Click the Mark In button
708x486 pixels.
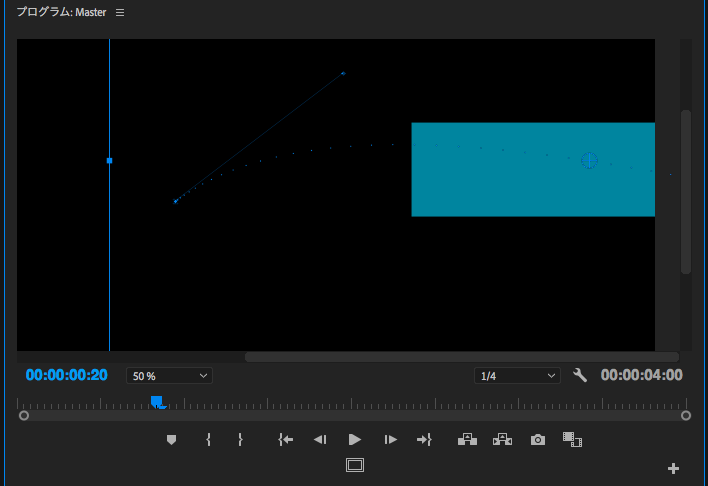(208, 439)
